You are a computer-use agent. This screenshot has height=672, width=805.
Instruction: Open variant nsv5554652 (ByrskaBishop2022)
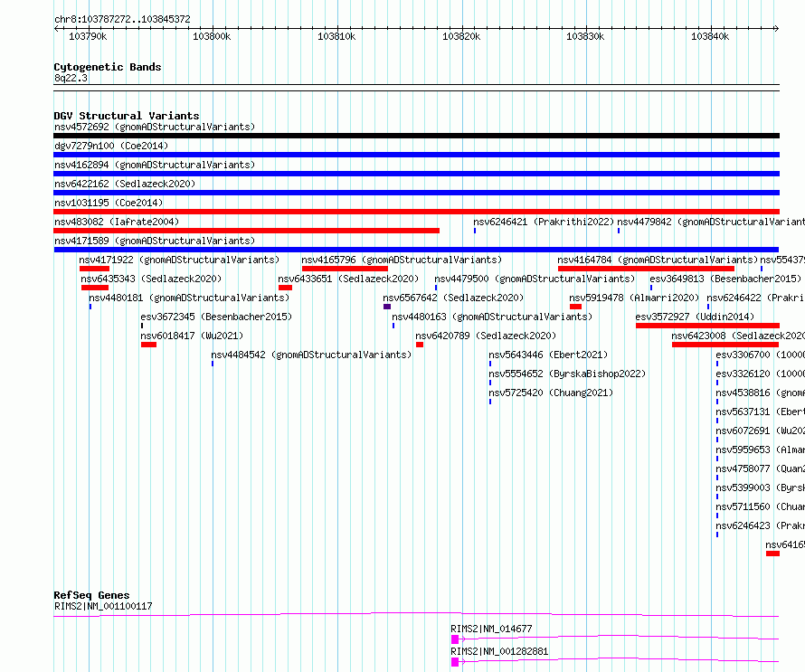(567, 374)
